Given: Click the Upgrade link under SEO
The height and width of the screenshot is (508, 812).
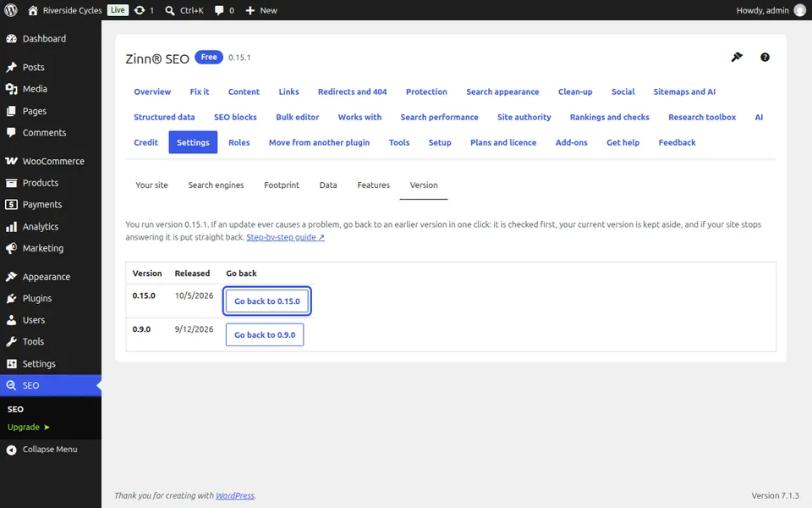Looking at the screenshot, I should click(x=29, y=427).
